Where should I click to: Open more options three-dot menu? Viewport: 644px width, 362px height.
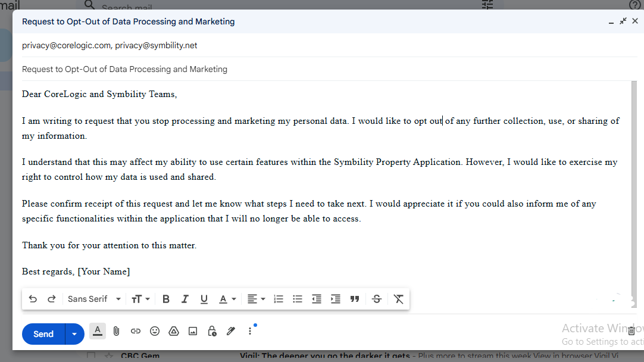[x=250, y=331]
